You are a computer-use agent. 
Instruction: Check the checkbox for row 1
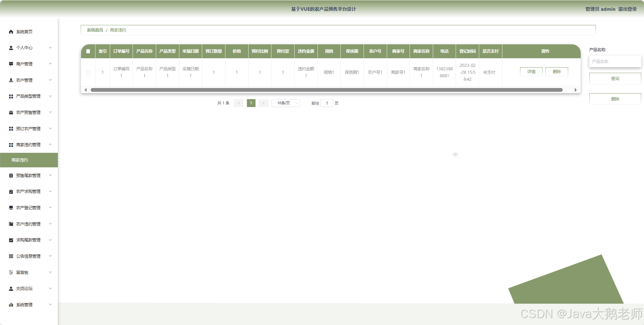(88, 72)
